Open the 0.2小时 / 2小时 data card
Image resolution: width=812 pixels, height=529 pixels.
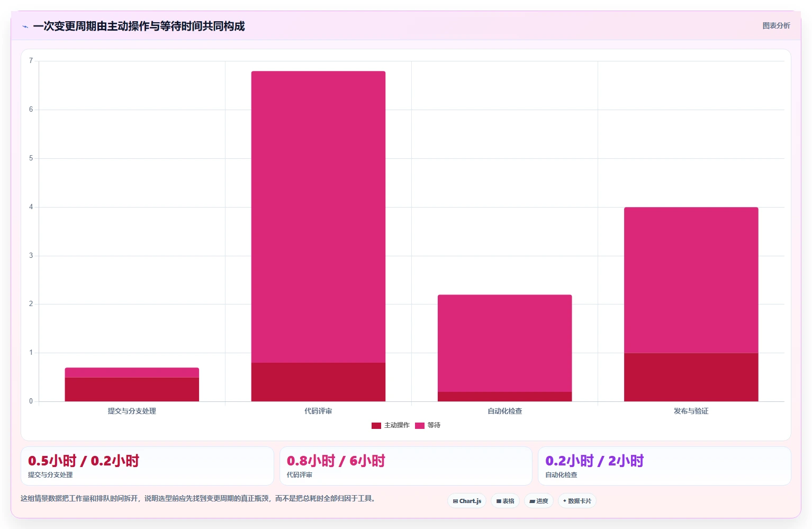pyautogui.click(x=664, y=466)
